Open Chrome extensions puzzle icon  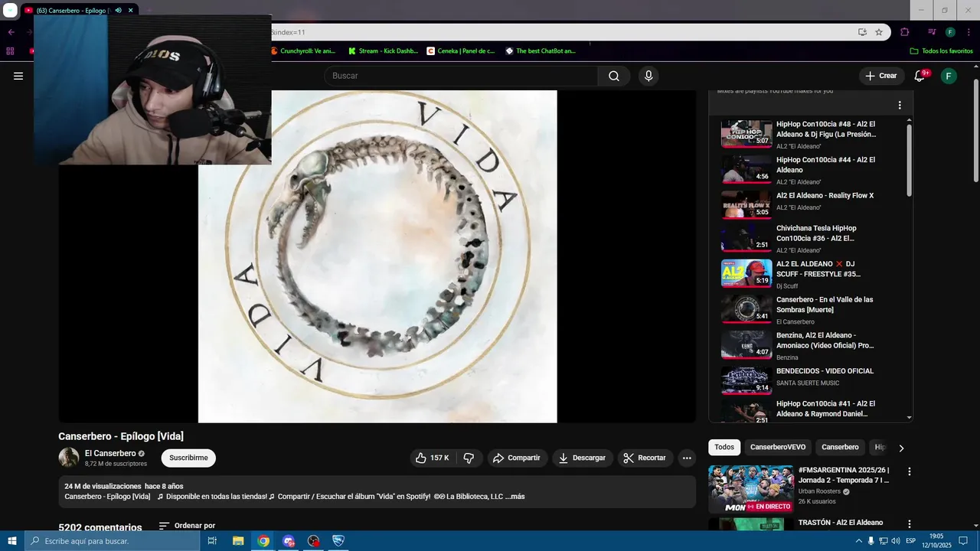coord(905,32)
